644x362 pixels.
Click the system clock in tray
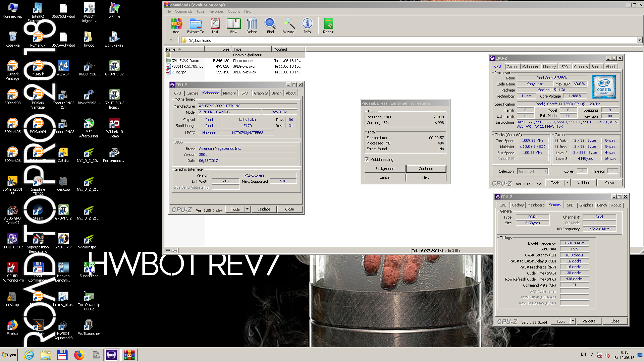(x=625, y=355)
